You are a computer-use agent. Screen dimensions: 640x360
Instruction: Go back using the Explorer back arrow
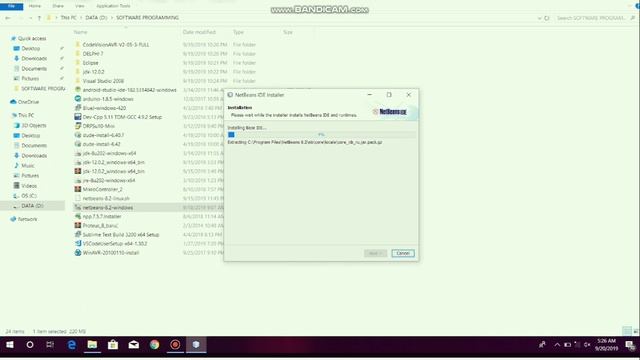click(x=8, y=18)
